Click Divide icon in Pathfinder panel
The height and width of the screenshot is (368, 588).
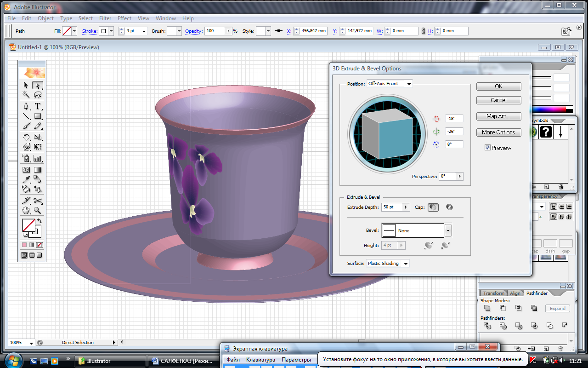(487, 326)
